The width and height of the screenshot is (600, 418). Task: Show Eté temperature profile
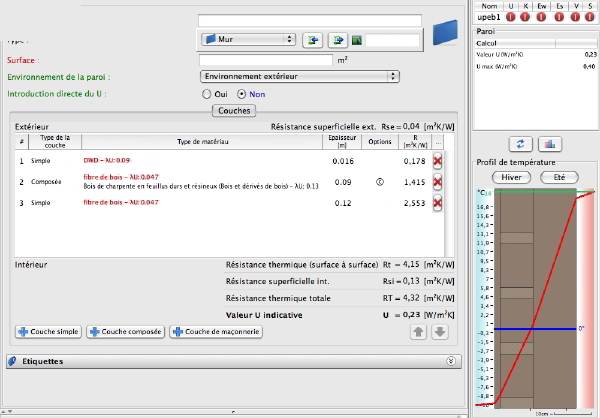559,177
